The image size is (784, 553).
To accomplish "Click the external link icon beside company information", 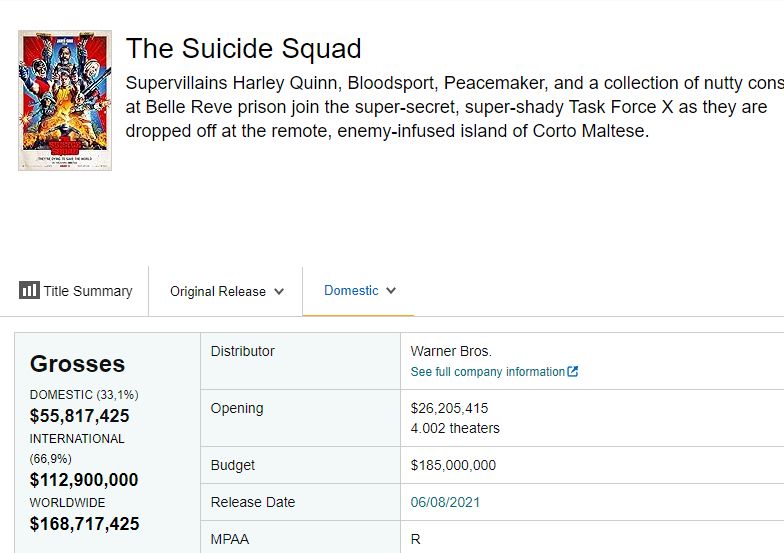I will [573, 372].
